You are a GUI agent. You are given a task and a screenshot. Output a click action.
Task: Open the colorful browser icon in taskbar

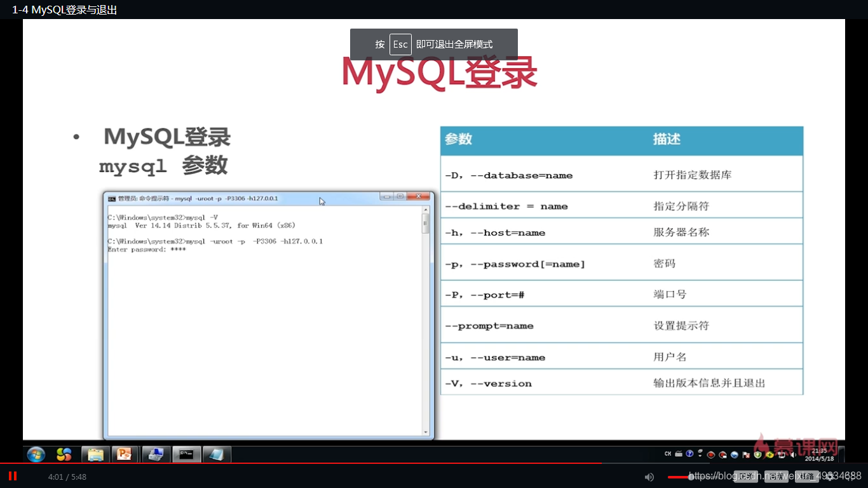64,454
